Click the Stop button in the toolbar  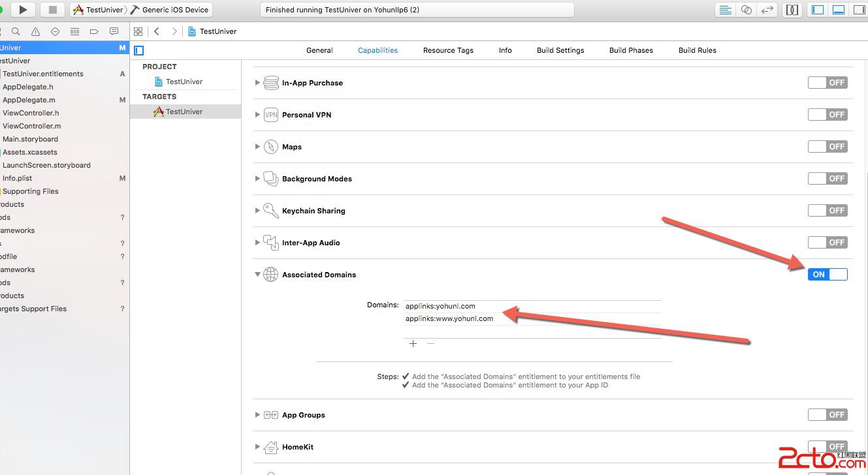tap(53, 10)
